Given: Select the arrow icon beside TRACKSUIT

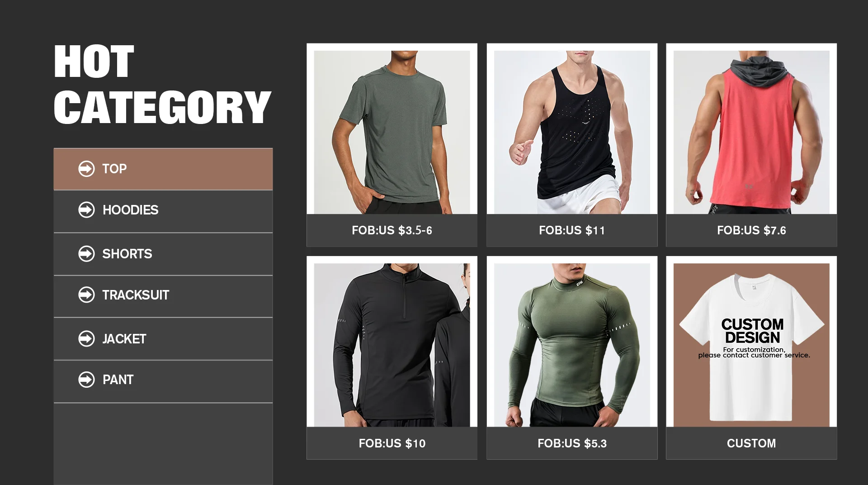Looking at the screenshot, I should click(86, 295).
